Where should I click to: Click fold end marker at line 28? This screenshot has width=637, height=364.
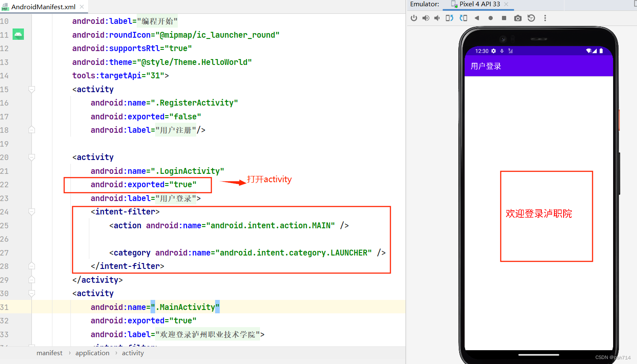(31, 266)
